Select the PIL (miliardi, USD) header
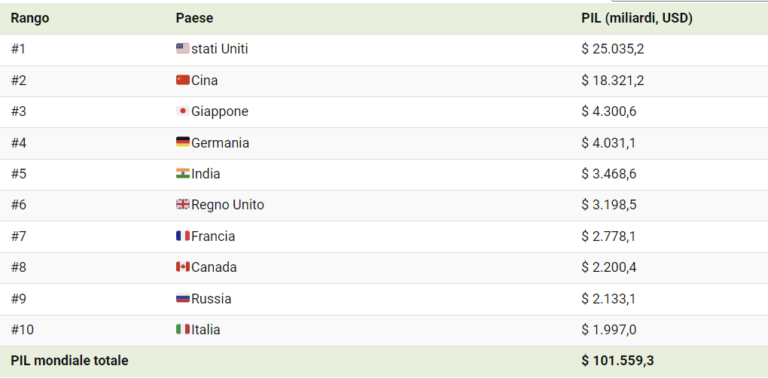The image size is (768, 378). tap(637, 18)
